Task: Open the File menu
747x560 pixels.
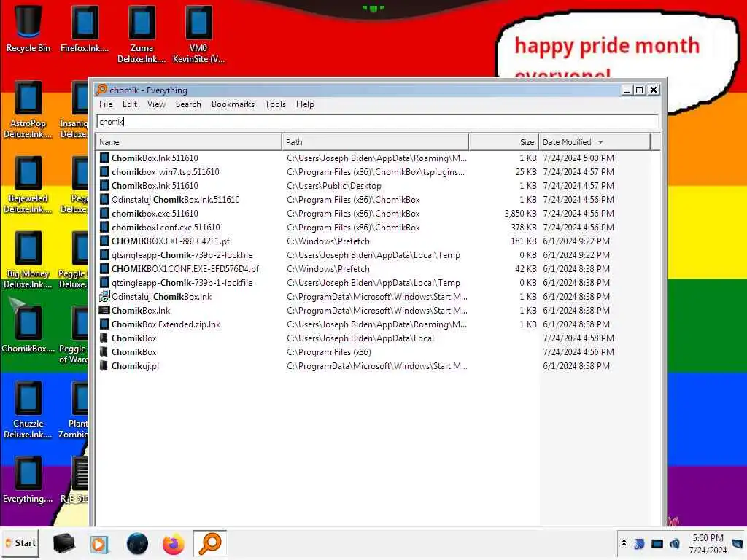Action: pyautogui.click(x=106, y=104)
